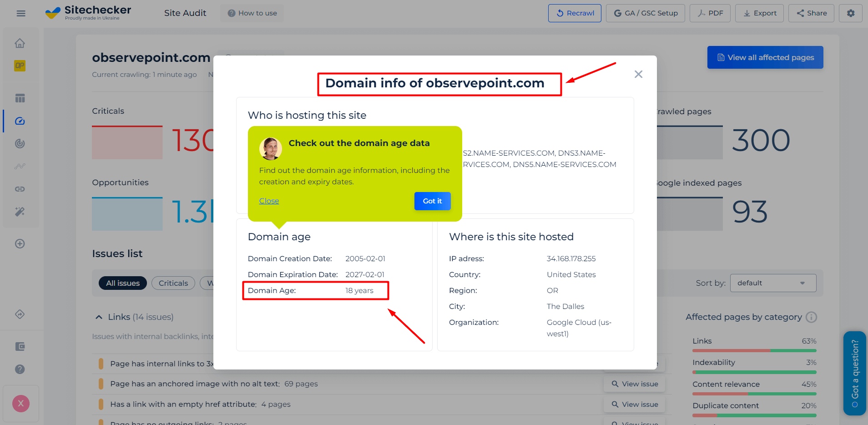Click Domain Creation Date 2005-02-01

365,258
